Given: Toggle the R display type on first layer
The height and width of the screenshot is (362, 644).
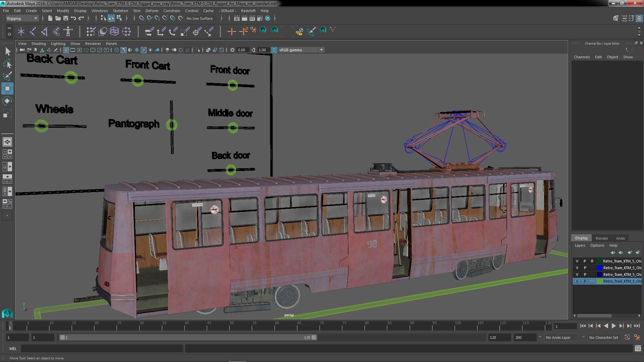Looking at the screenshot, I should 592,261.
